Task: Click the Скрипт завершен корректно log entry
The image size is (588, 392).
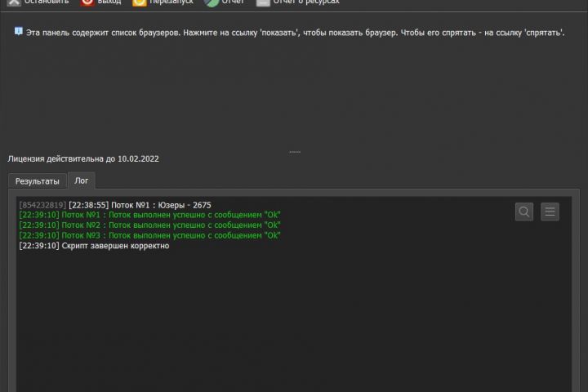Action: click(94, 246)
